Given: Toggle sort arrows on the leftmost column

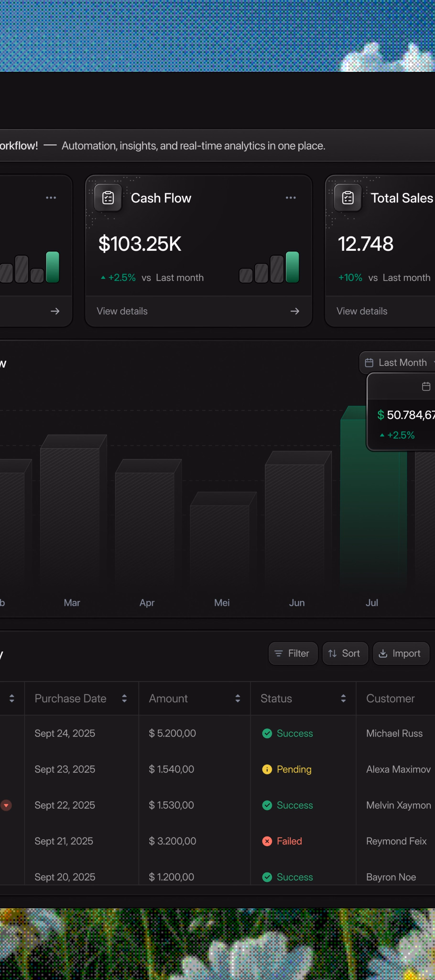Looking at the screenshot, I should click(12, 698).
